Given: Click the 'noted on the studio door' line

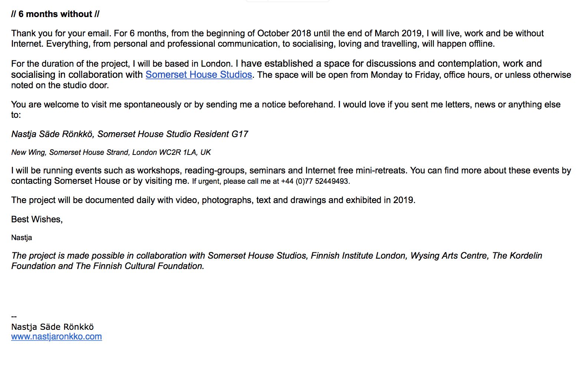Looking at the screenshot, I should 60,85.
